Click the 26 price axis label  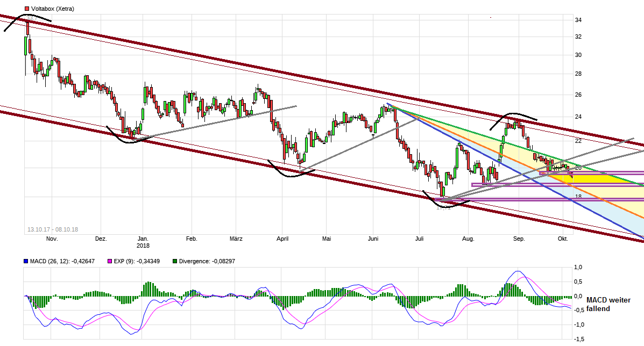[578, 95]
